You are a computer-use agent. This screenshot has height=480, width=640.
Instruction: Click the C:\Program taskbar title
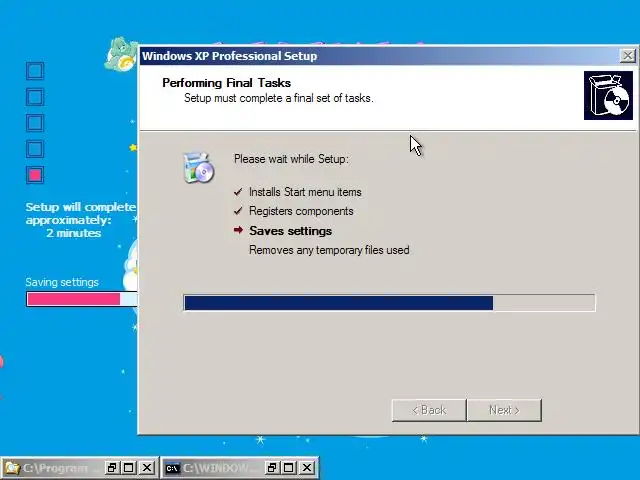[x=55, y=468]
